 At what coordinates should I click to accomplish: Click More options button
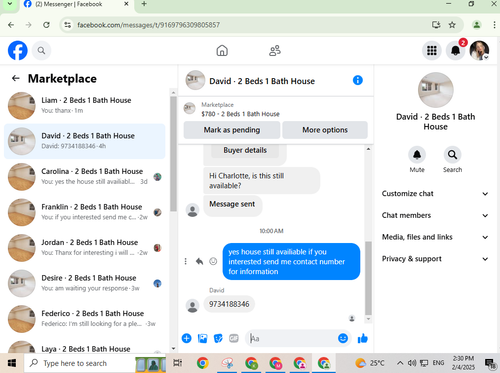(x=325, y=130)
